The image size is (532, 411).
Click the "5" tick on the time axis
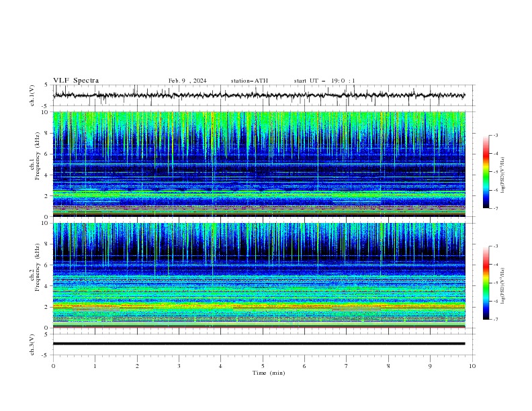(263, 366)
